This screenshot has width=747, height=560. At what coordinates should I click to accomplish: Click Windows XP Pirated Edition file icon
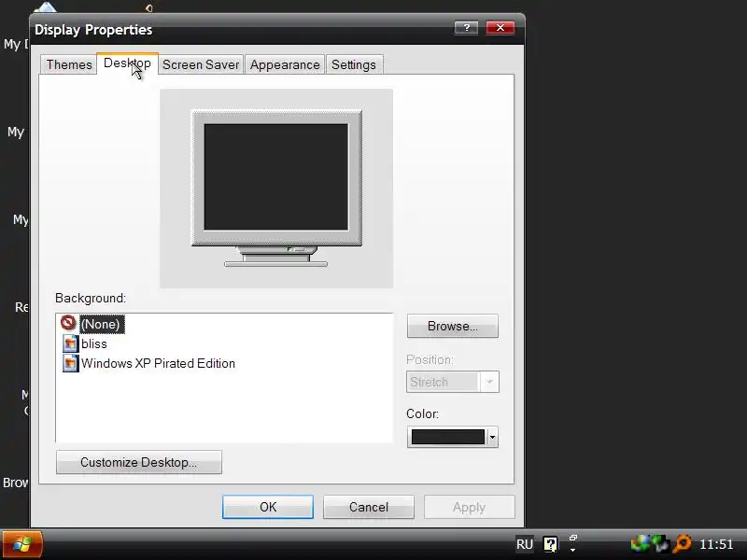71,363
